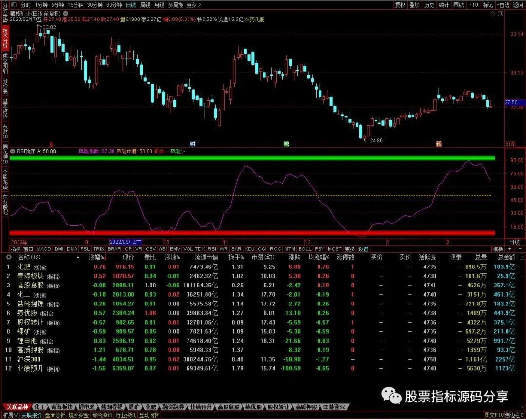526x420 pixels.
Task: Switch to the 60分钟 period
Action: (114, 5)
